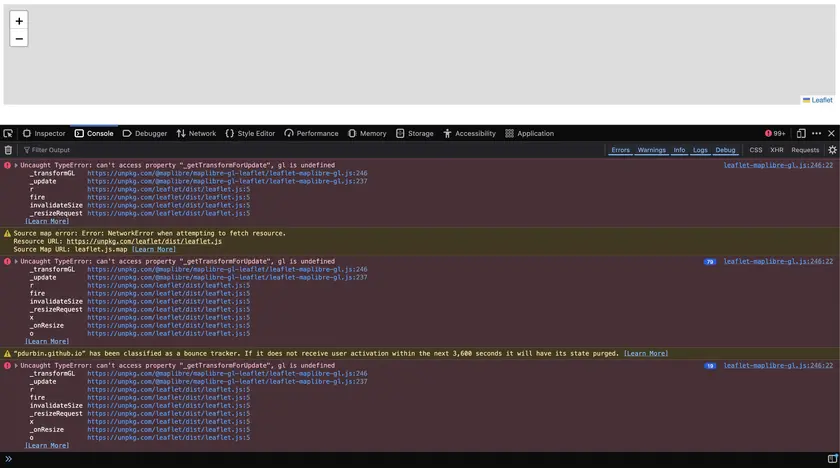
Task: Click Learn More on bounce tracker warning
Action: tap(646, 353)
